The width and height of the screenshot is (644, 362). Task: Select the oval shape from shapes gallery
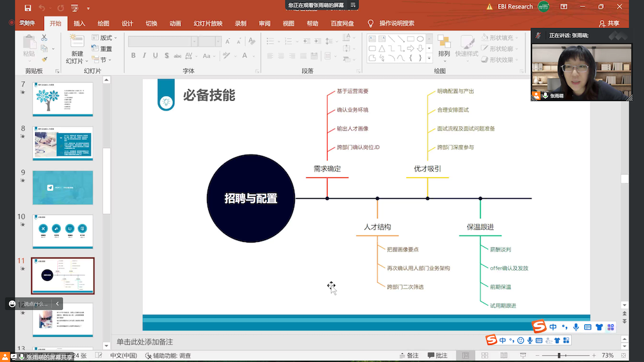coord(420,38)
